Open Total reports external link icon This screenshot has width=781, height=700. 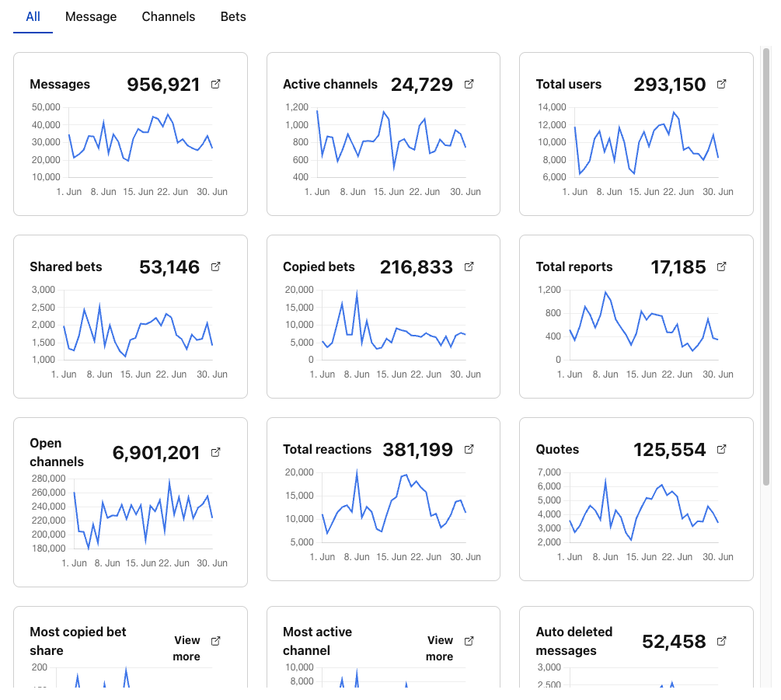pyautogui.click(x=722, y=266)
